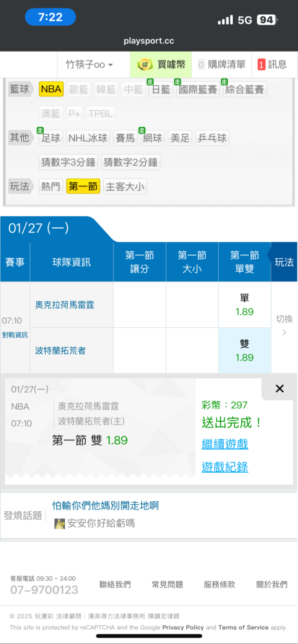
Task: View 對戰資訊 for the match
Action: (15, 335)
